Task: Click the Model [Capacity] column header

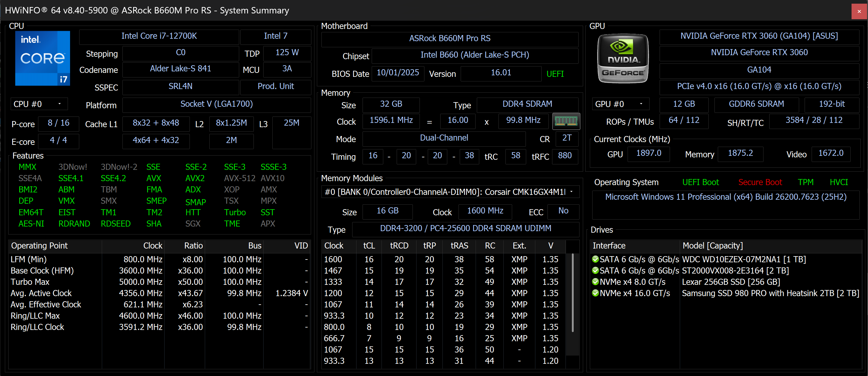Action: coord(712,245)
